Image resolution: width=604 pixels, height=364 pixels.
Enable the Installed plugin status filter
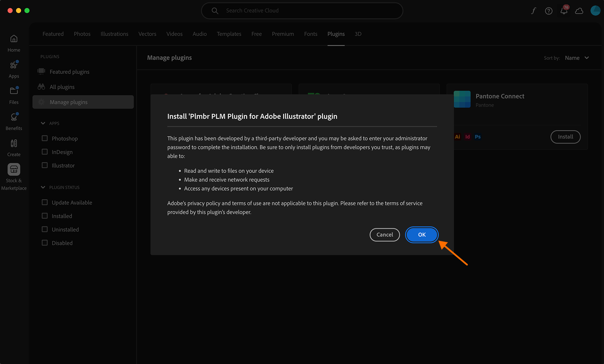click(44, 216)
